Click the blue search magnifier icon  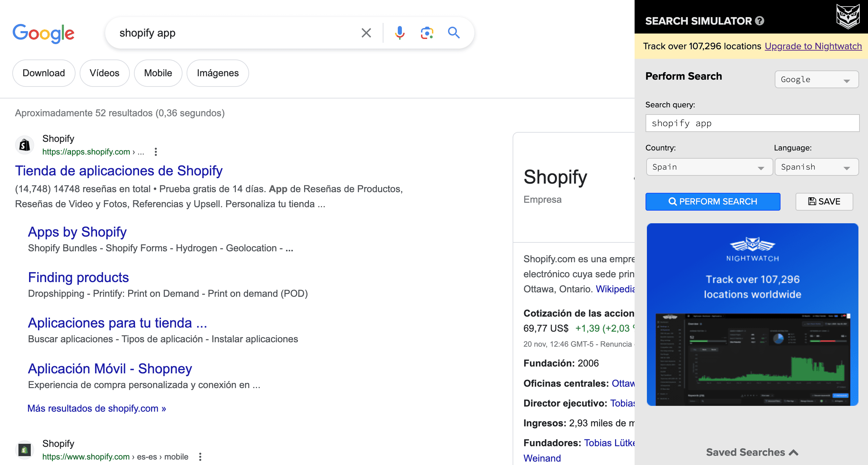454,33
